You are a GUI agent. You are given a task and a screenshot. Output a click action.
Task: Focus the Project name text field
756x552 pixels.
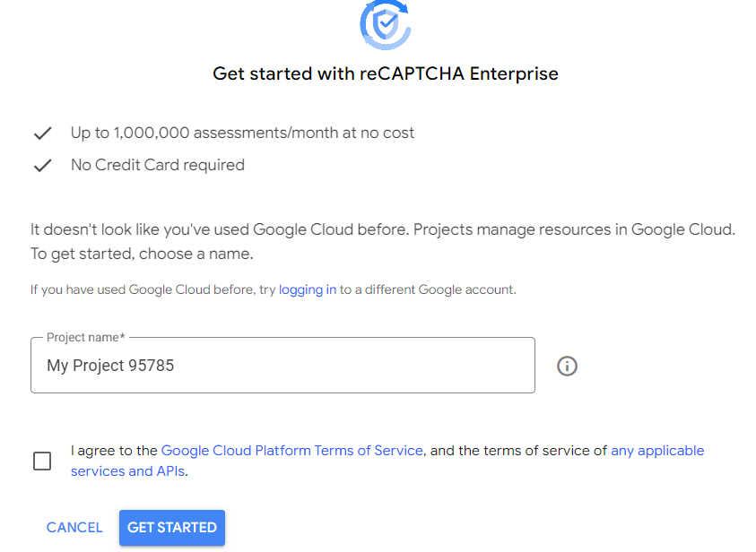[x=282, y=366]
